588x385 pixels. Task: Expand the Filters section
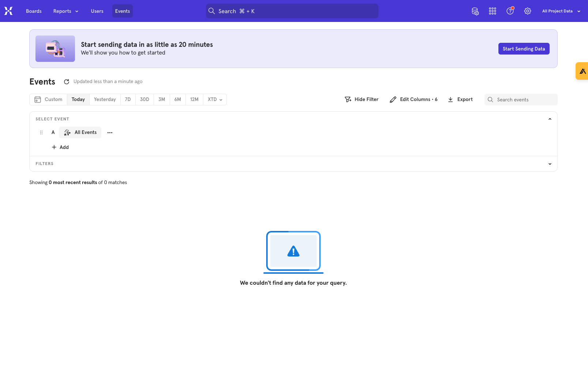pyautogui.click(x=550, y=164)
